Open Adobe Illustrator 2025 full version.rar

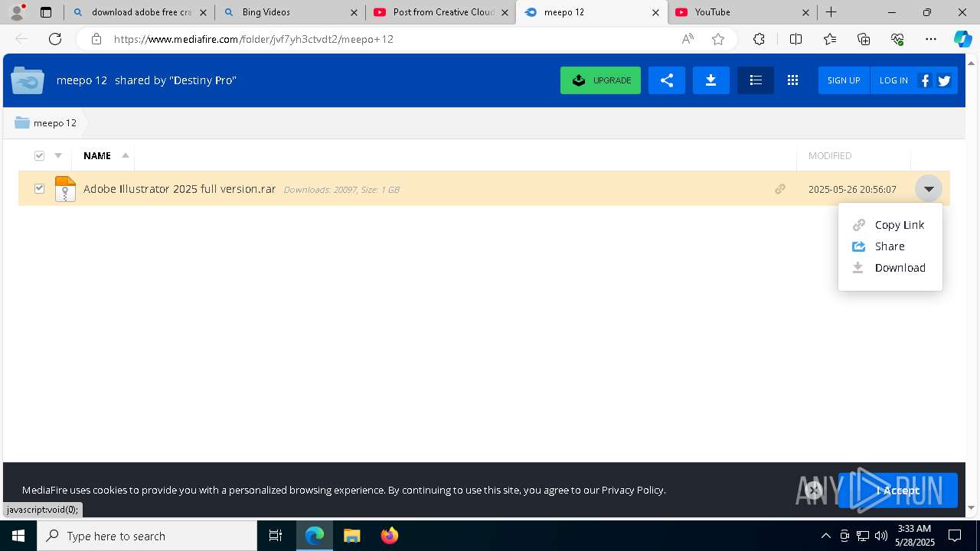(x=179, y=189)
